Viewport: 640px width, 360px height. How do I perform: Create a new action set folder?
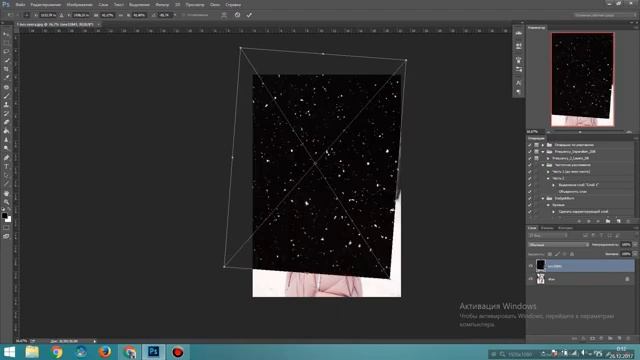[x=608, y=221]
